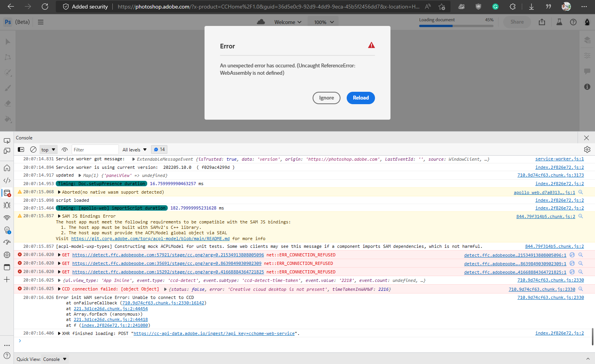The height and width of the screenshot is (364, 595).
Task: Select the Eraser tool
Action: (x=7, y=103)
